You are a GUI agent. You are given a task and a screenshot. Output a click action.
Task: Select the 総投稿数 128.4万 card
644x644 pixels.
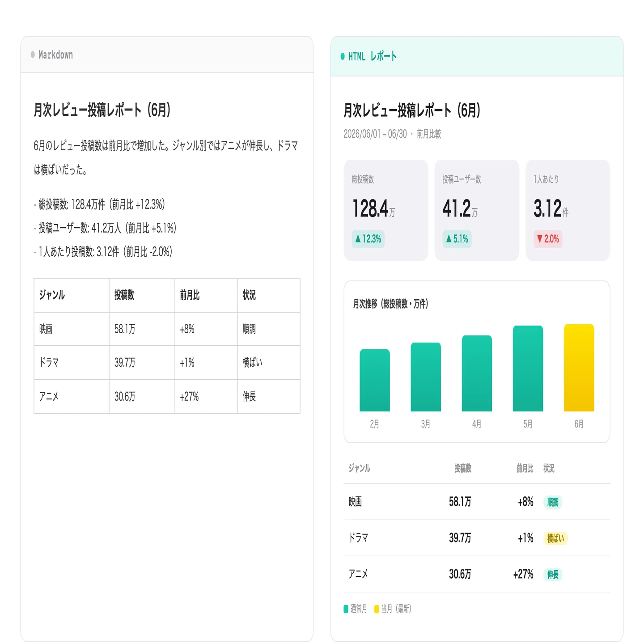click(x=386, y=210)
